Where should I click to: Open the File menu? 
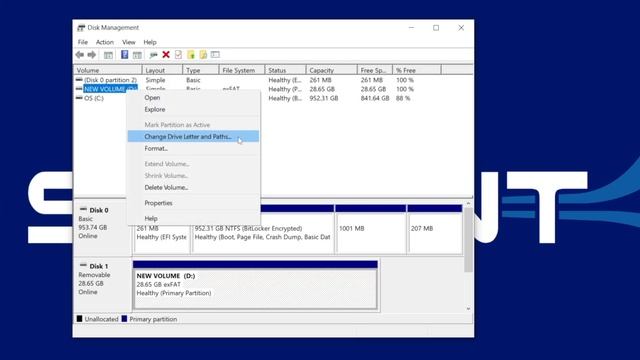pos(83,42)
